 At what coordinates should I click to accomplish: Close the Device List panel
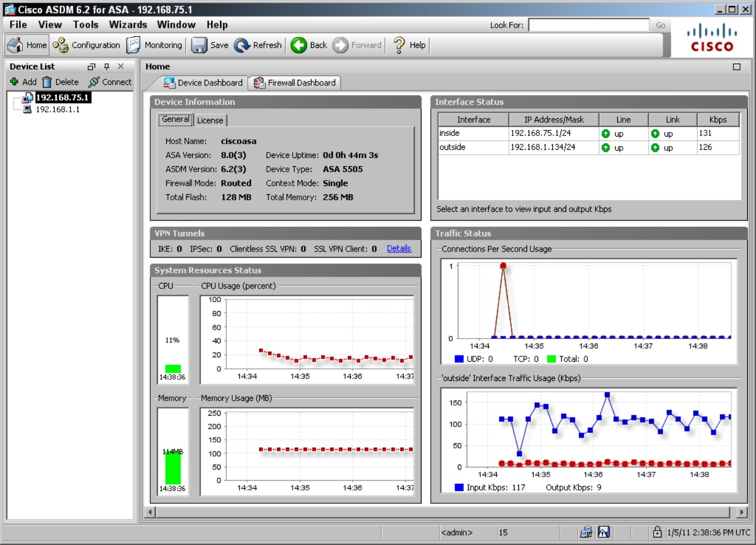[x=120, y=67]
